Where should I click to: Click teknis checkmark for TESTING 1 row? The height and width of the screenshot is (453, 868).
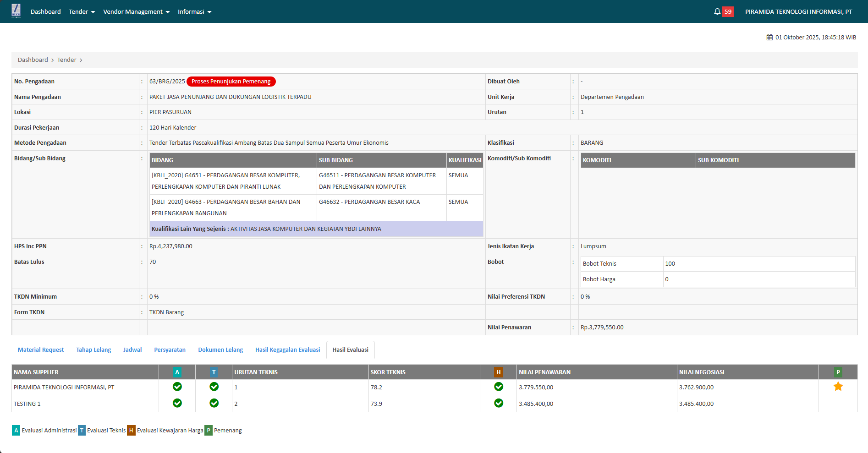coord(214,404)
